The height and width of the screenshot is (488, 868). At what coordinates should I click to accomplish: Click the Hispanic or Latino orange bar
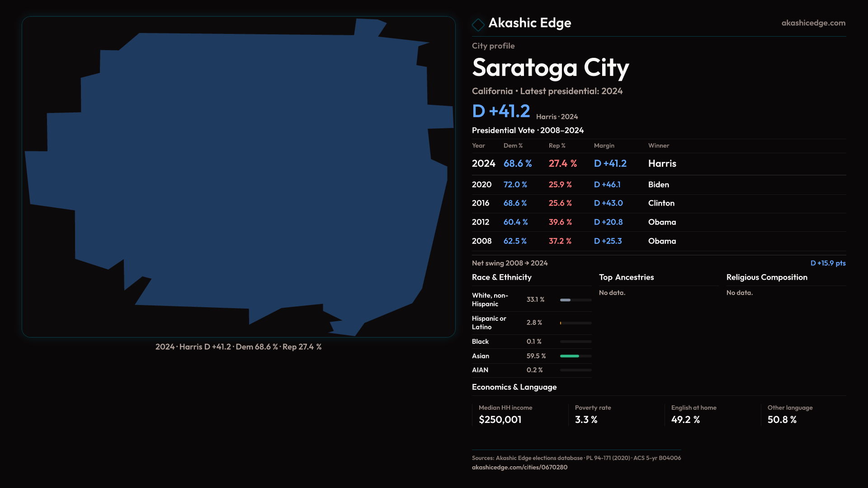(x=561, y=323)
